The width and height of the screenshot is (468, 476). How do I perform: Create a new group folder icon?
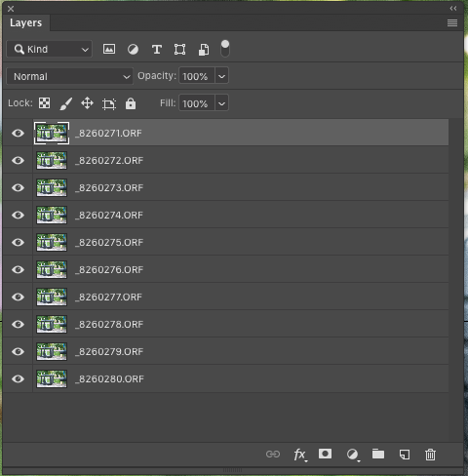pyautogui.click(x=378, y=454)
